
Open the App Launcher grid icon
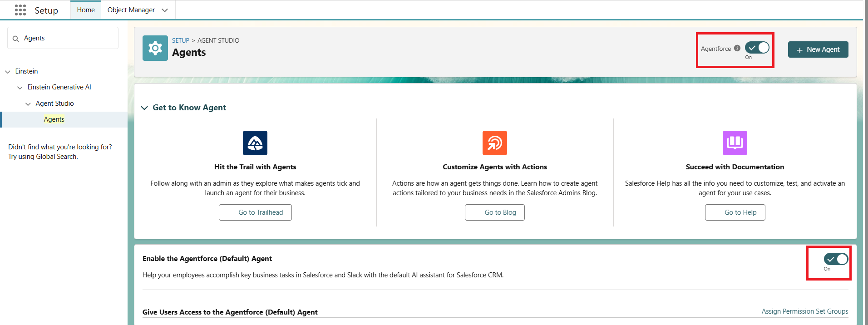[x=20, y=10]
